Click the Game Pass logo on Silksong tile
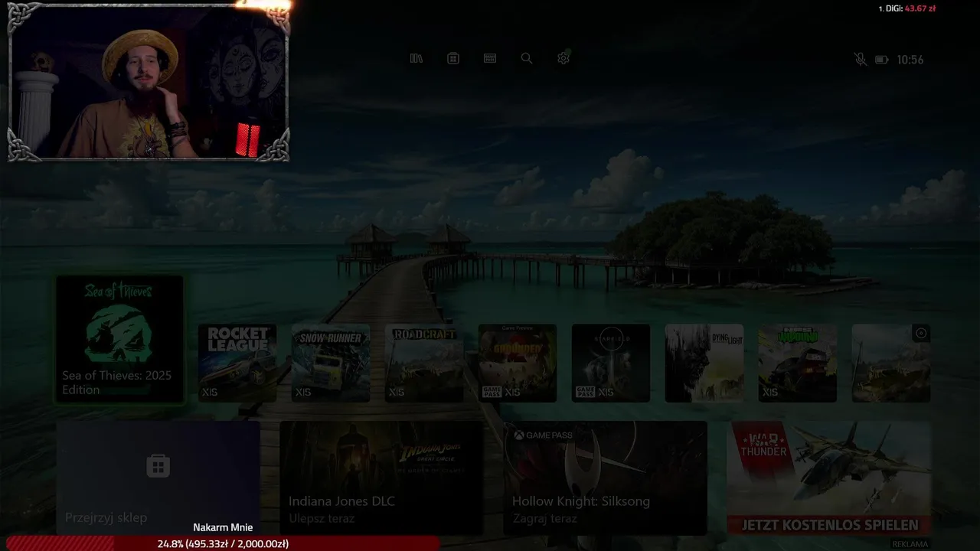The height and width of the screenshot is (551, 980). click(543, 435)
